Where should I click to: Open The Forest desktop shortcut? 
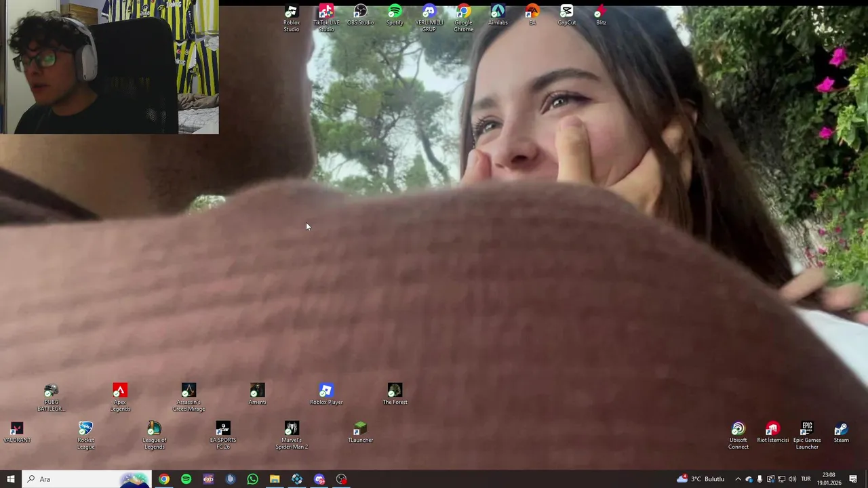pos(395,395)
